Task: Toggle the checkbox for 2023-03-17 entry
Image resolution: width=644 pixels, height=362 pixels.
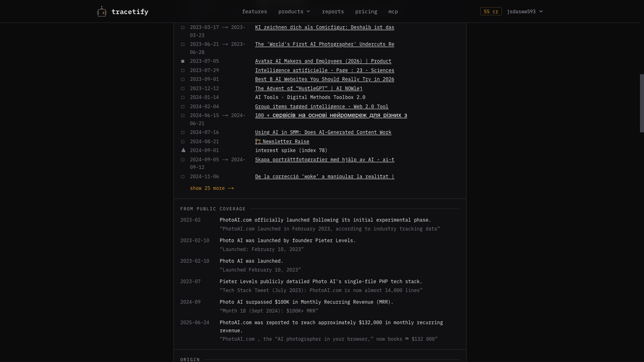Action: pos(183,27)
